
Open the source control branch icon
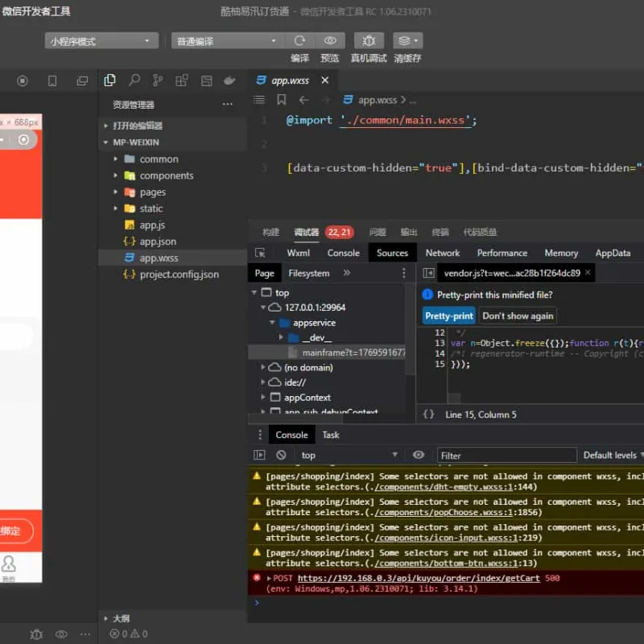point(158,80)
